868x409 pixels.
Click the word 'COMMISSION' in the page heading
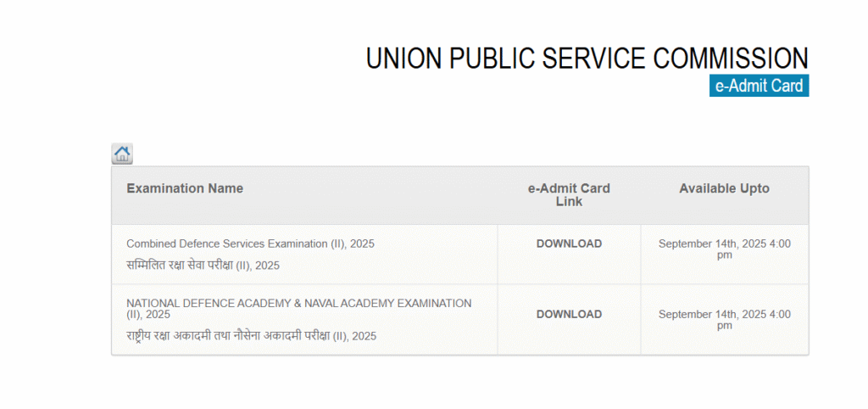point(731,59)
